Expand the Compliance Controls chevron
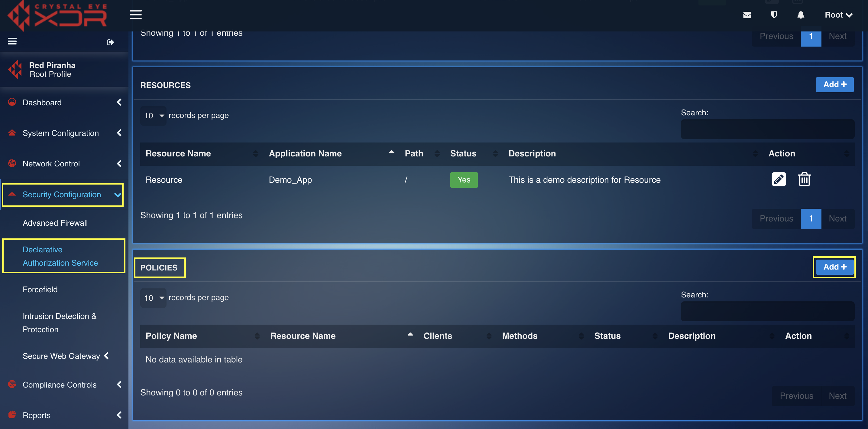 click(x=119, y=385)
